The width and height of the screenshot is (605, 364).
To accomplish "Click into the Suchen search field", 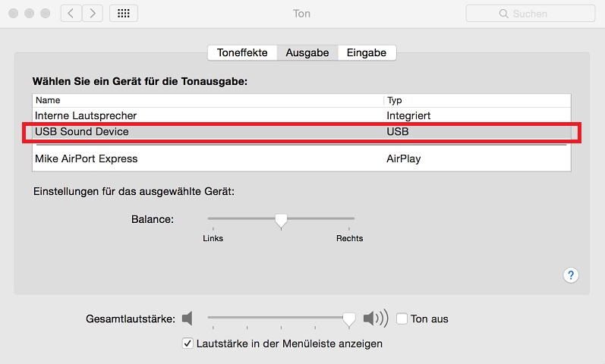I will pyautogui.click(x=531, y=14).
